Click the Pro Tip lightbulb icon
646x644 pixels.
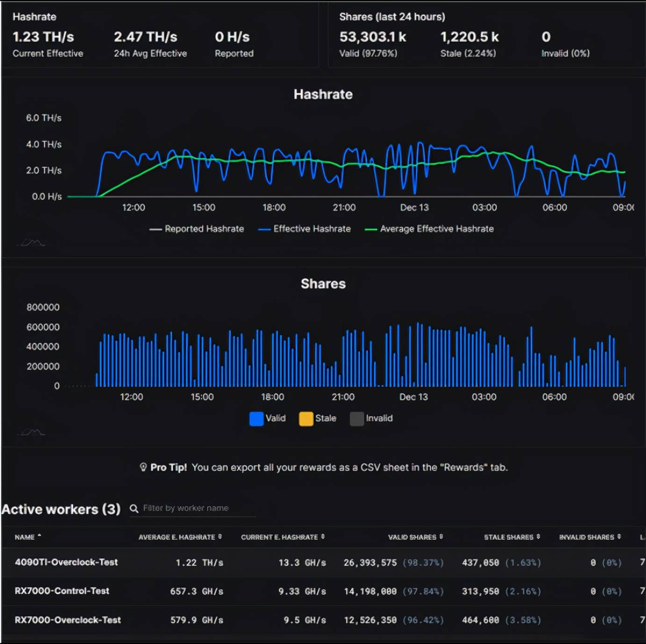(x=143, y=467)
